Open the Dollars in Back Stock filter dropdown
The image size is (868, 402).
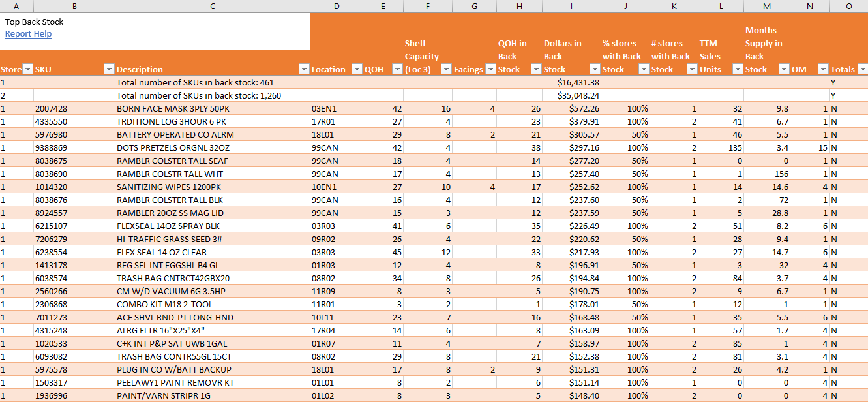(x=595, y=69)
